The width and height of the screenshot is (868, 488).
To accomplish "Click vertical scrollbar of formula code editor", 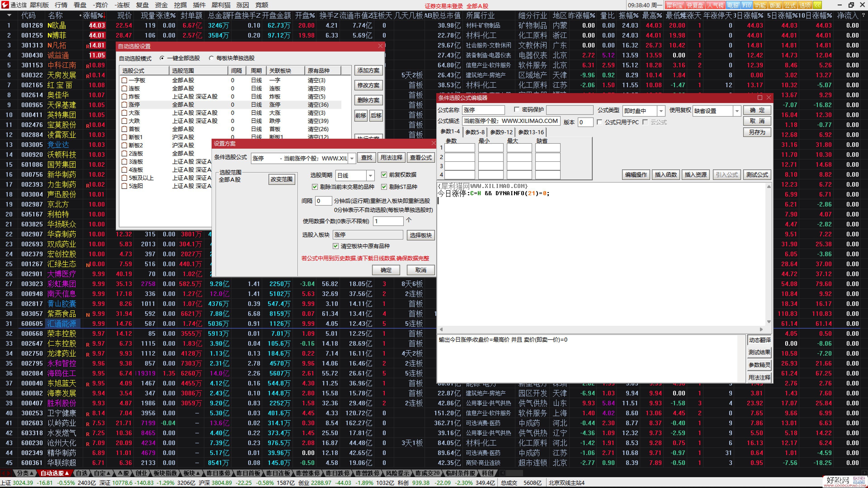I will coord(769,254).
